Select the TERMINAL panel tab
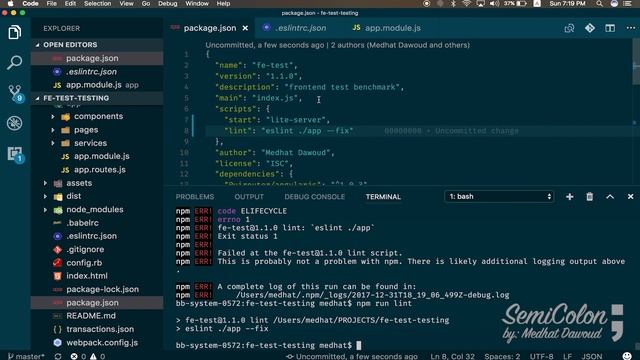 383,197
